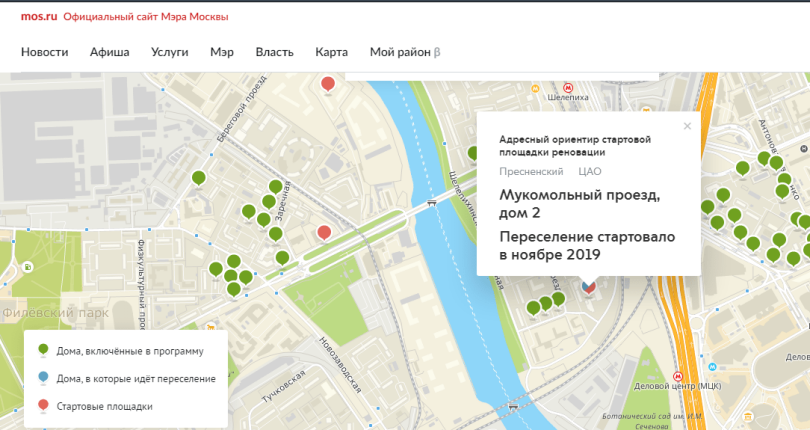Screen dimensions: 810x430
Task: Click the 'Ботанический сад им. И.М. Сеченова' label
Action: (x=652, y=421)
